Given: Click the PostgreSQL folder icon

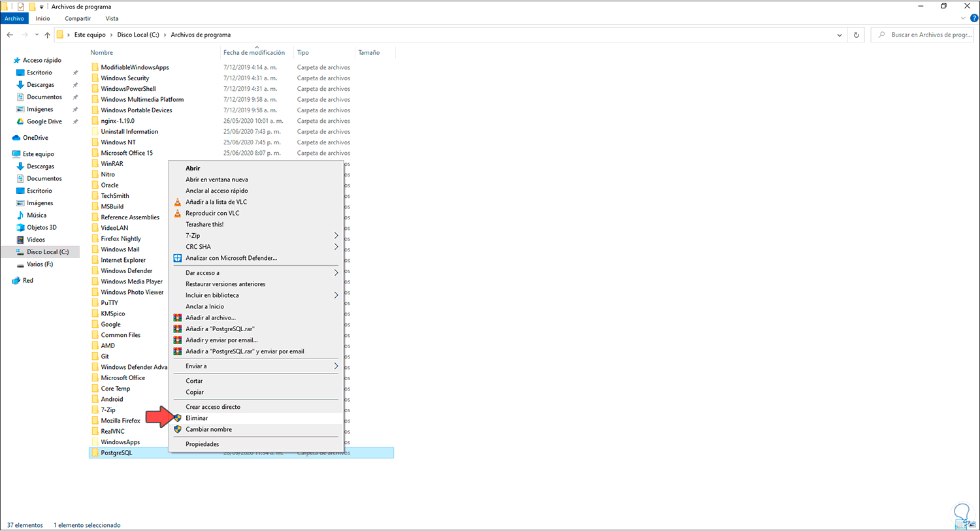Looking at the screenshot, I should click(95, 453).
